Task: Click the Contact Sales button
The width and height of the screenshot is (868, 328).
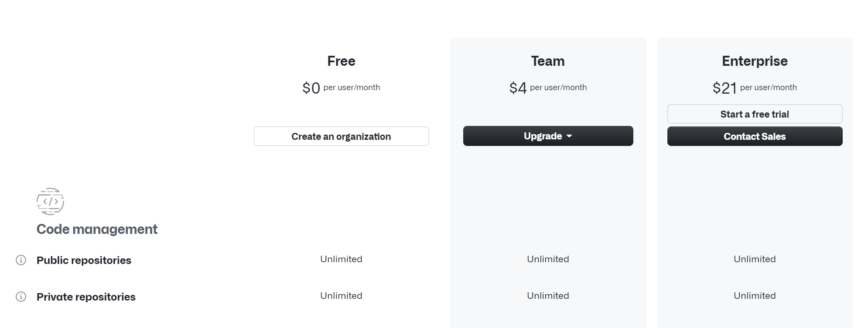Action: (x=755, y=136)
